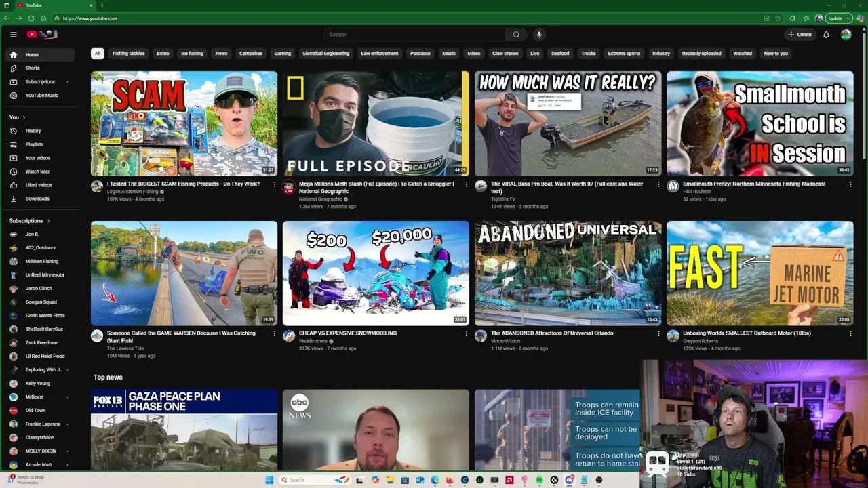Select the Fishing tackles chip

coord(128,54)
